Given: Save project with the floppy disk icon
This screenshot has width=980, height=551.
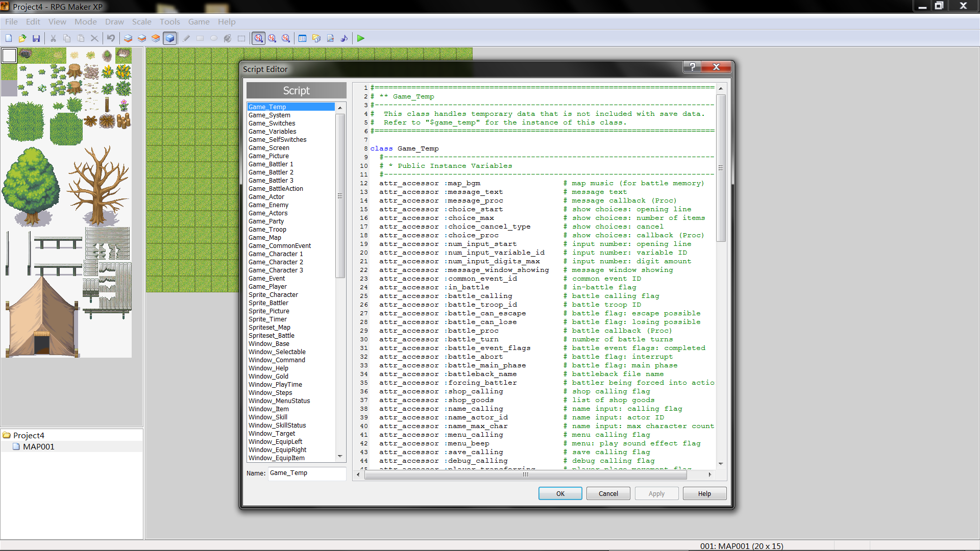Looking at the screenshot, I should tap(36, 38).
